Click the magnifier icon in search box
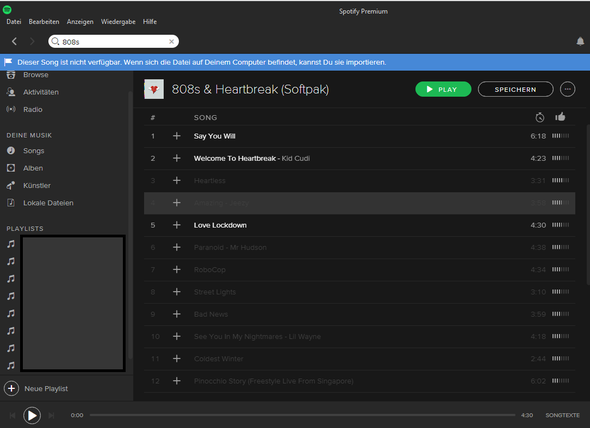The image size is (590, 428). pos(55,41)
